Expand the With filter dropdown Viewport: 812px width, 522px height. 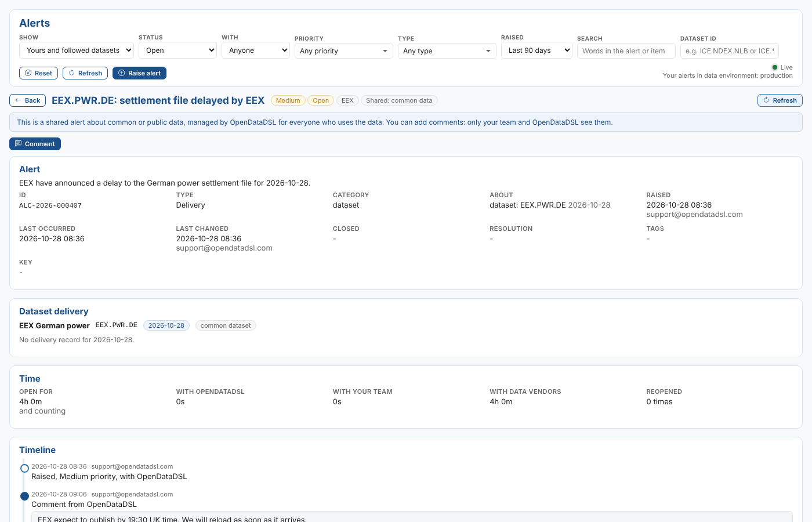tap(256, 50)
